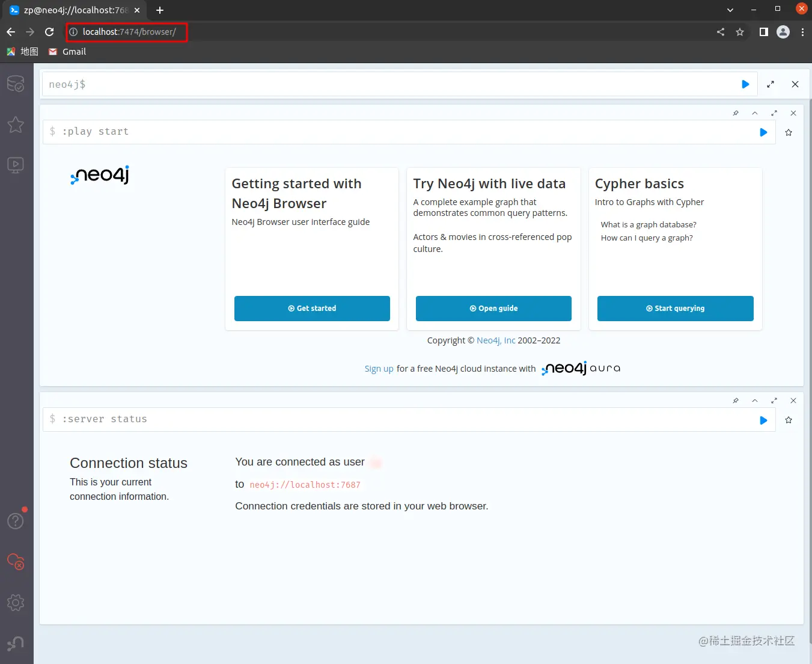Collapse the :play start frame

(x=755, y=113)
